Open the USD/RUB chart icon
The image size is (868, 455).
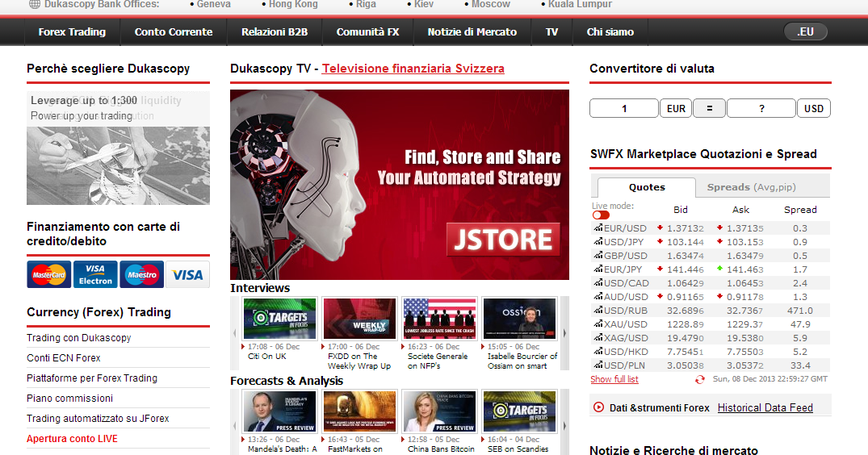598,310
